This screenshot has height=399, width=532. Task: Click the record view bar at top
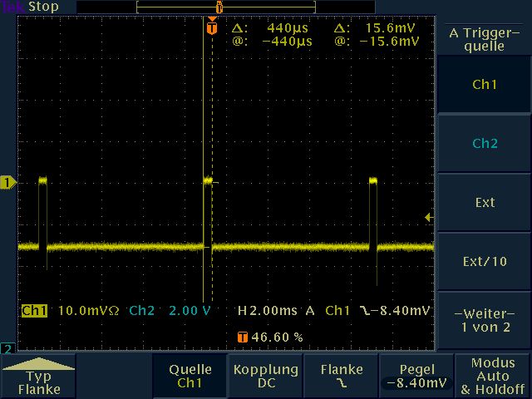point(219,7)
